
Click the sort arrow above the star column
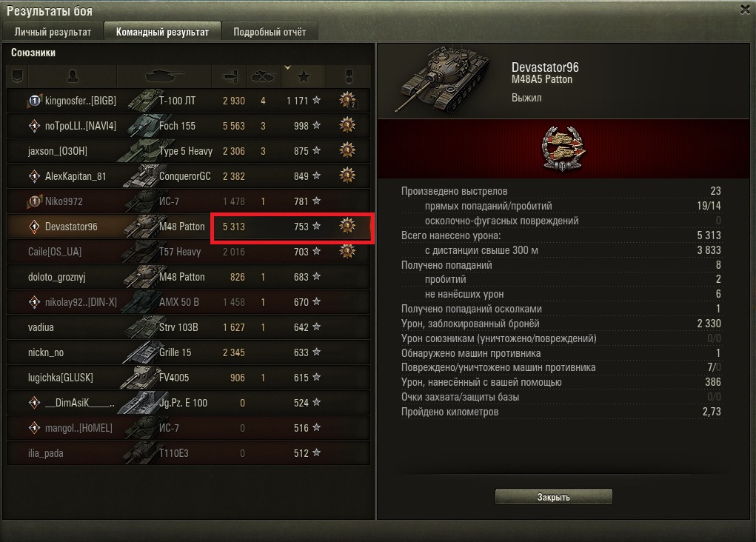click(x=287, y=67)
